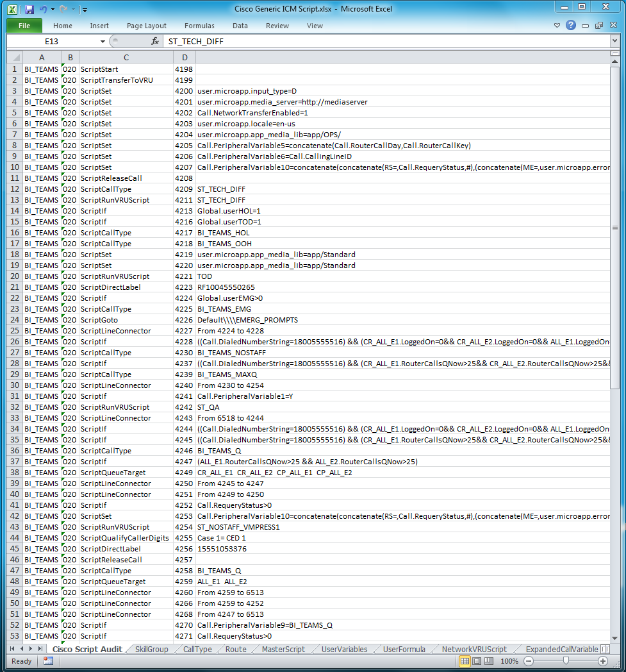Click the Insert Function fx icon
Image resolution: width=626 pixels, height=672 pixels.
pos(155,41)
